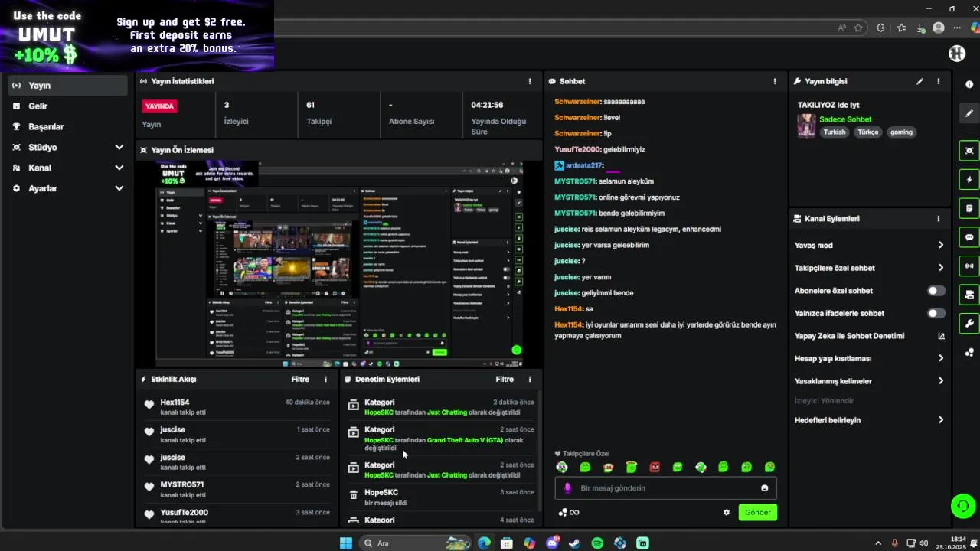The image size is (980, 551).
Task: Open Takipçilere özel sohbet options
Action: coord(870,269)
